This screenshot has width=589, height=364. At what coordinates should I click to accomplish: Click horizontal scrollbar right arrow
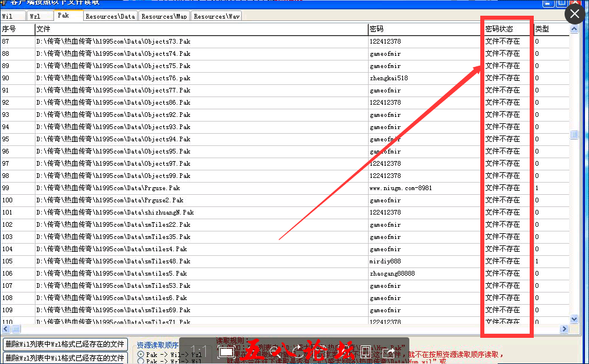[x=563, y=329]
